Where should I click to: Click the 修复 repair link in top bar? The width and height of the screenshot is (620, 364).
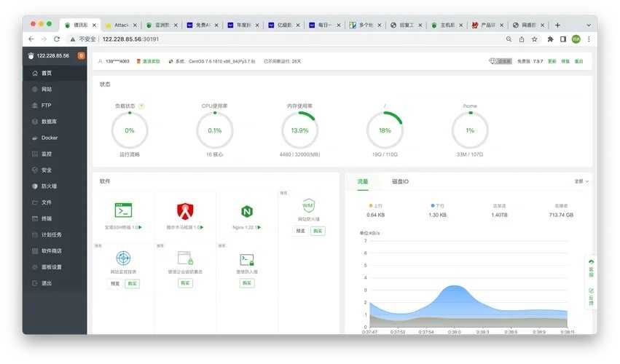pyautogui.click(x=565, y=61)
